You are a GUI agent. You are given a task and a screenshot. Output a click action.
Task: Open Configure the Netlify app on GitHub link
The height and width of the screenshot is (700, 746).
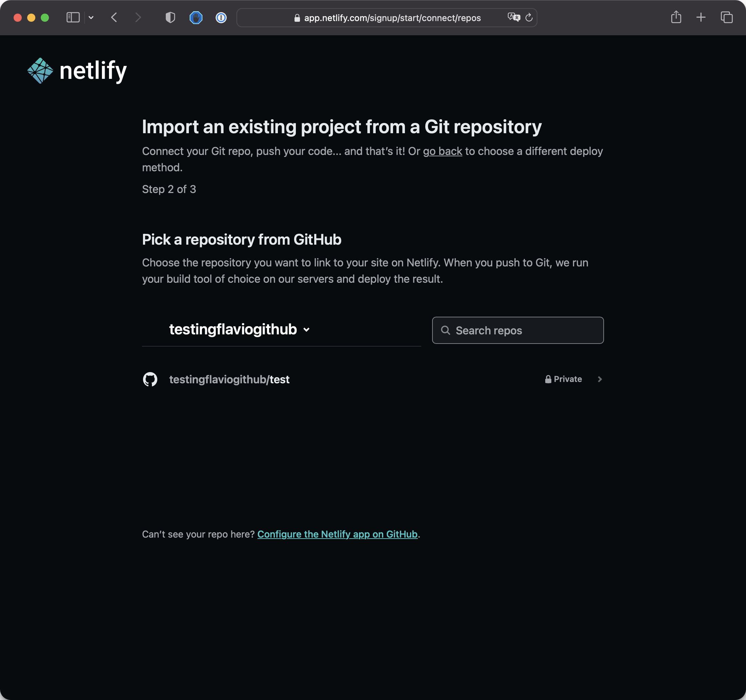(x=337, y=534)
